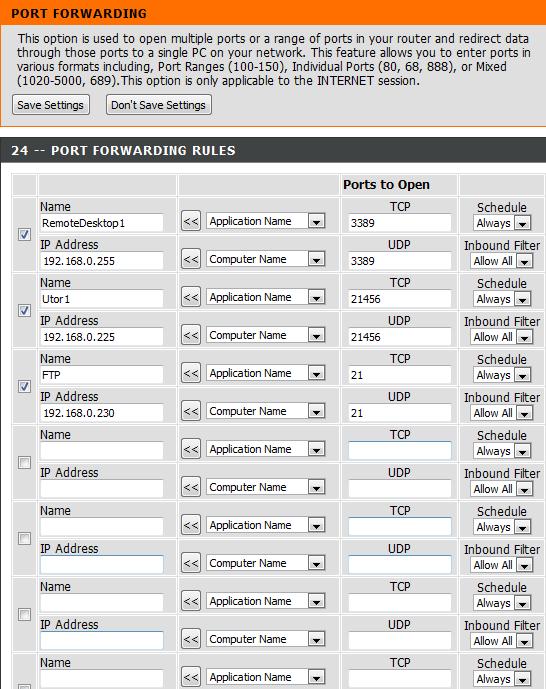Click the << button in FTP Application Name row
Image resolution: width=546 pixels, height=689 pixels.
tap(191, 374)
